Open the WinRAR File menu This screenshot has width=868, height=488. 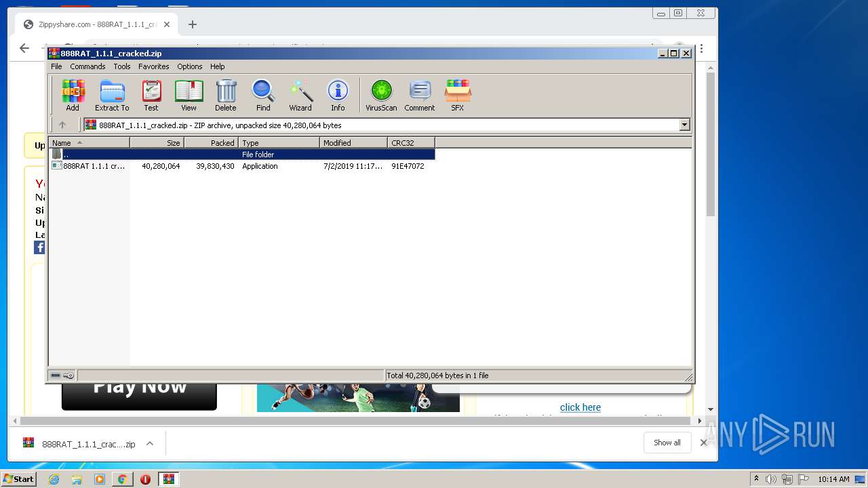click(x=56, y=66)
